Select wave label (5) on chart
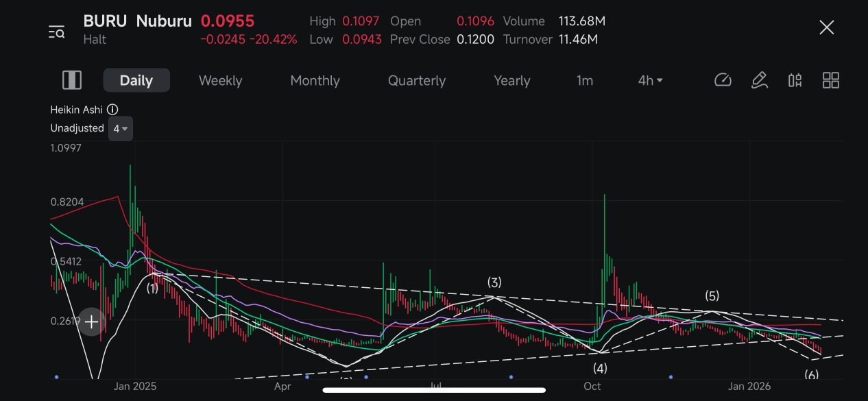Image resolution: width=868 pixels, height=401 pixels. (712, 296)
